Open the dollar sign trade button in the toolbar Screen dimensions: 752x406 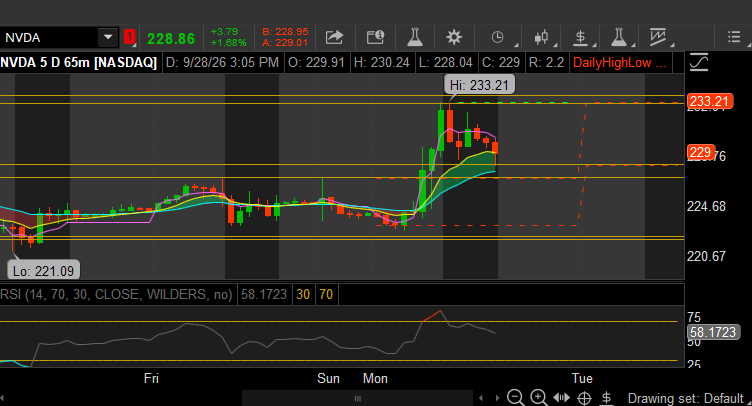coord(581,37)
